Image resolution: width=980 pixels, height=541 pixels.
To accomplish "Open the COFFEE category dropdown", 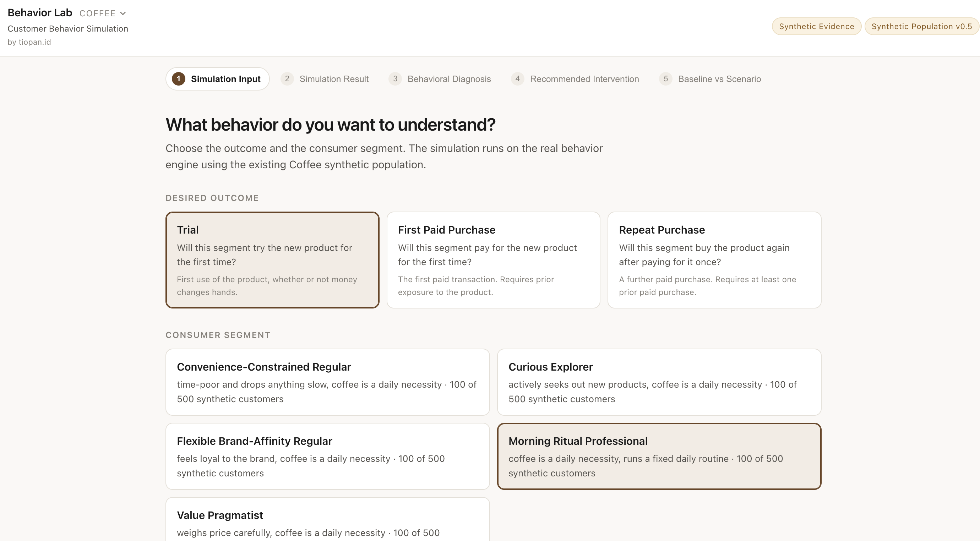I will click(x=102, y=13).
